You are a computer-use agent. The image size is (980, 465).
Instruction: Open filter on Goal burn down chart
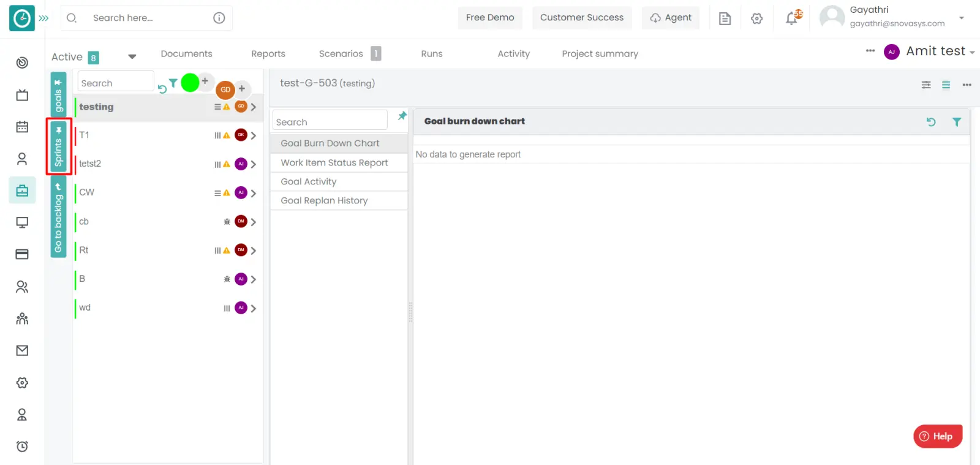point(957,122)
